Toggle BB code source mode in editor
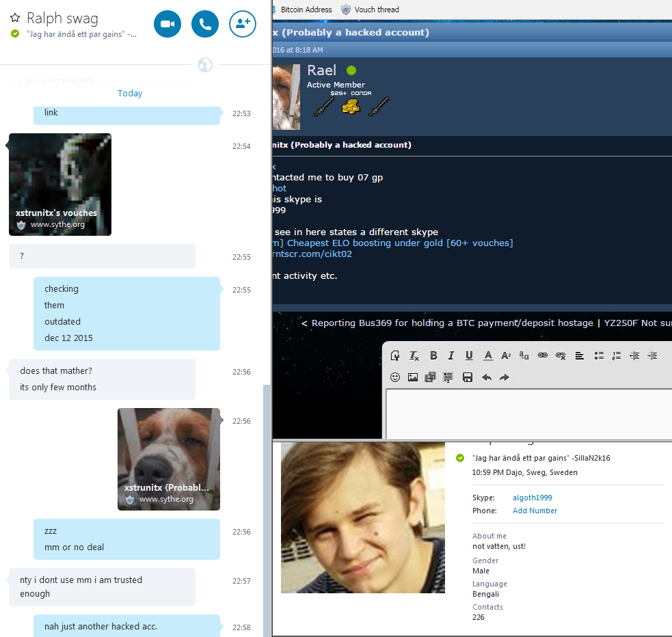The height and width of the screenshot is (637, 672). pos(395,355)
